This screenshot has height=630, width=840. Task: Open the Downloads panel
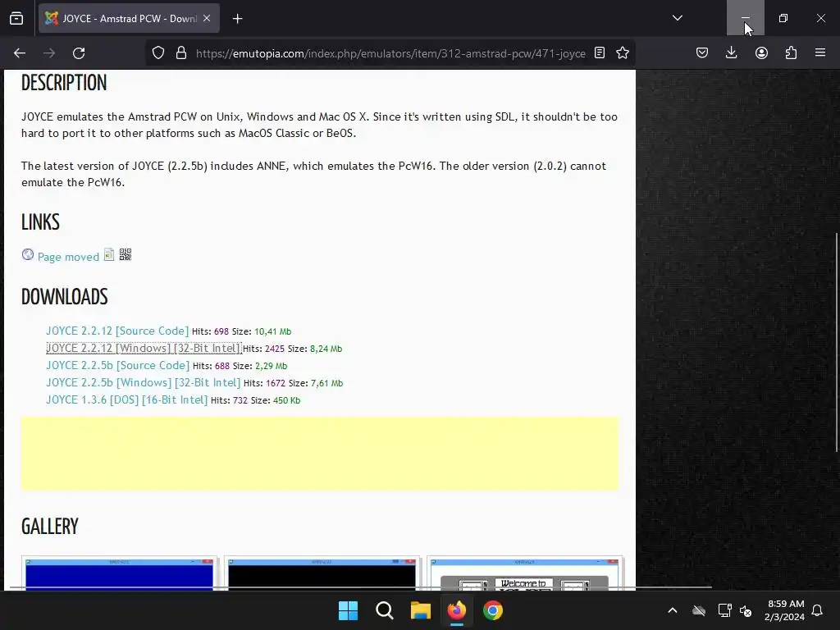click(x=731, y=53)
